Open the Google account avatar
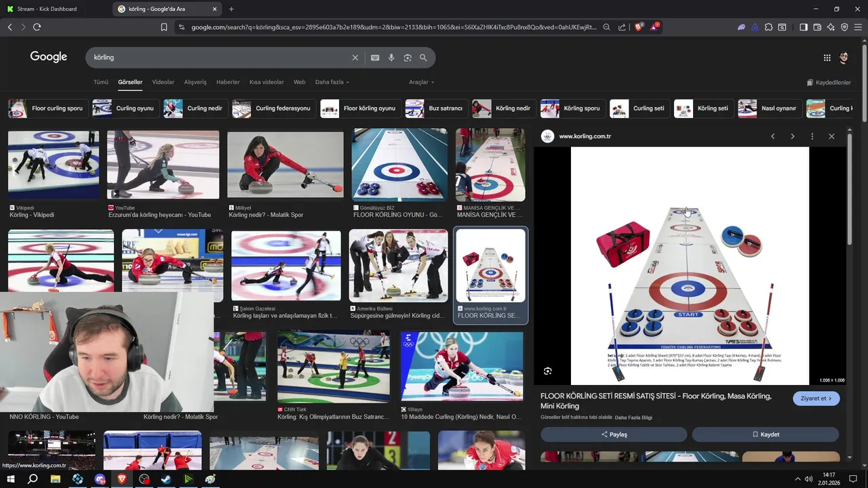The height and width of the screenshot is (488, 868). [844, 58]
